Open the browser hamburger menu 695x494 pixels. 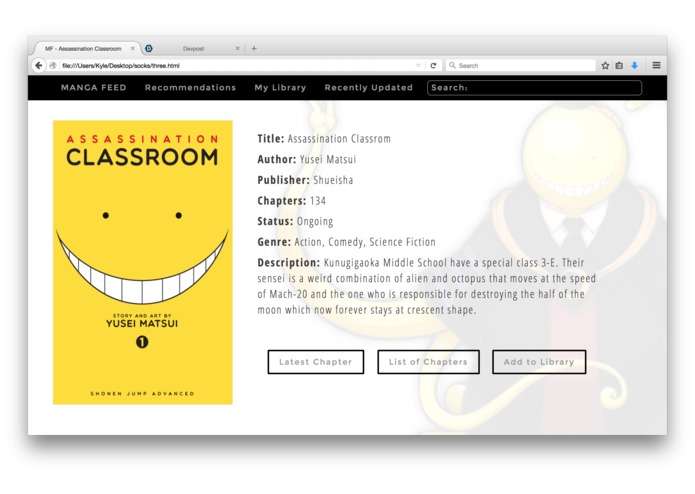point(656,65)
